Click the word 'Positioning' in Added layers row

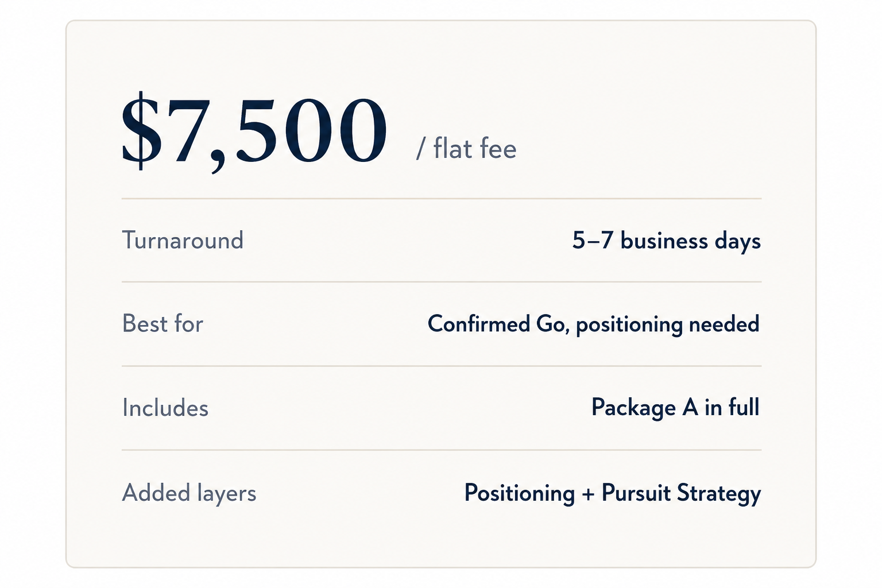pos(520,494)
